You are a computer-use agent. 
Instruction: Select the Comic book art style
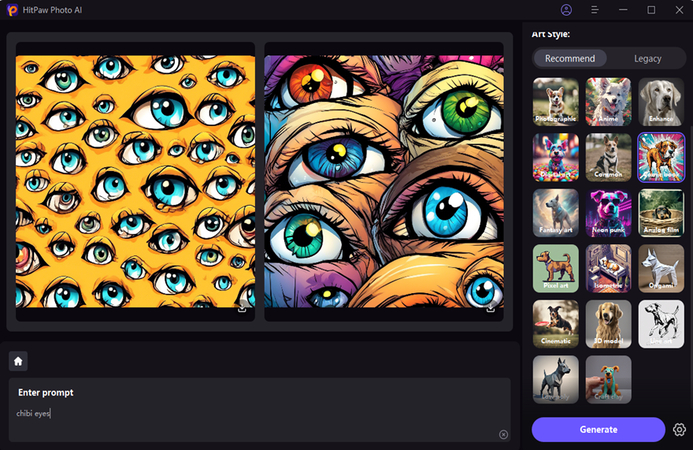tap(661, 157)
